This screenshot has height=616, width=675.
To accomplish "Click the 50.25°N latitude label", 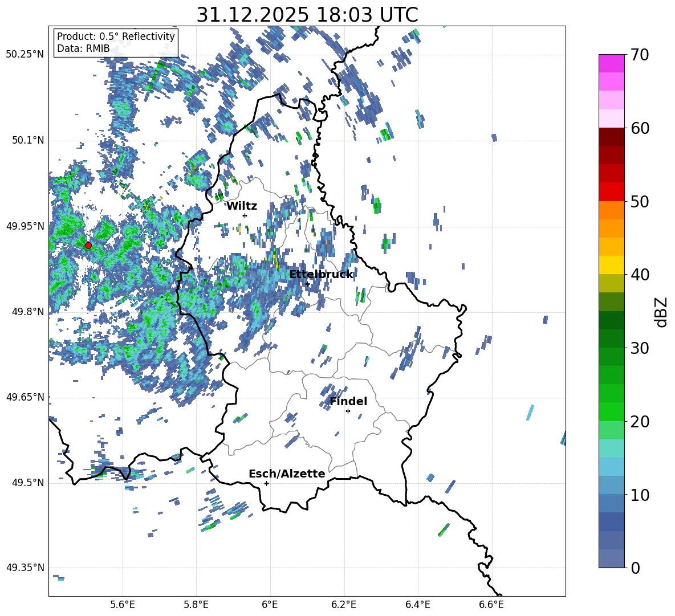I will tap(25, 55).
